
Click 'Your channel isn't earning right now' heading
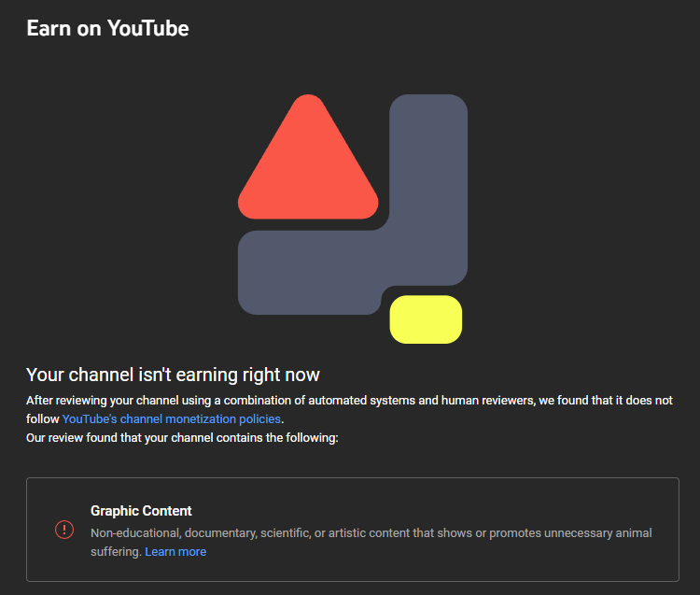click(x=173, y=375)
